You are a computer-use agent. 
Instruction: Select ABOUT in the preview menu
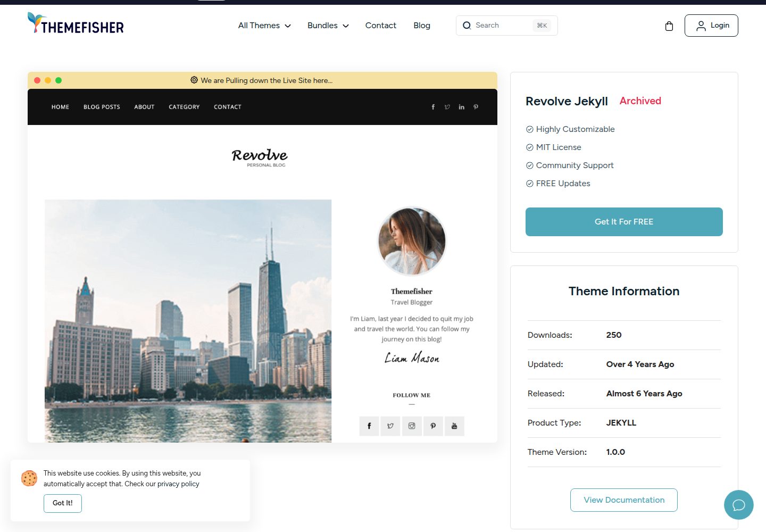(x=144, y=107)
